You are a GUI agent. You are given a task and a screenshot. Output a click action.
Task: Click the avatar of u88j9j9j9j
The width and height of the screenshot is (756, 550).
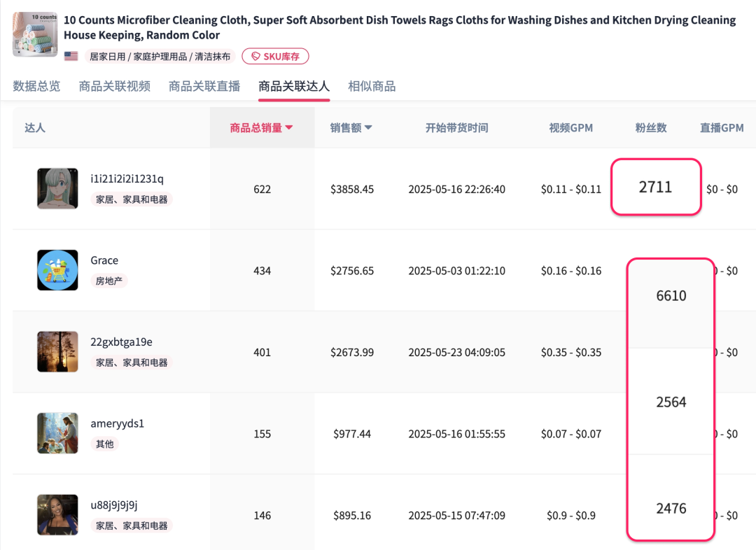(x=57, y=515)
